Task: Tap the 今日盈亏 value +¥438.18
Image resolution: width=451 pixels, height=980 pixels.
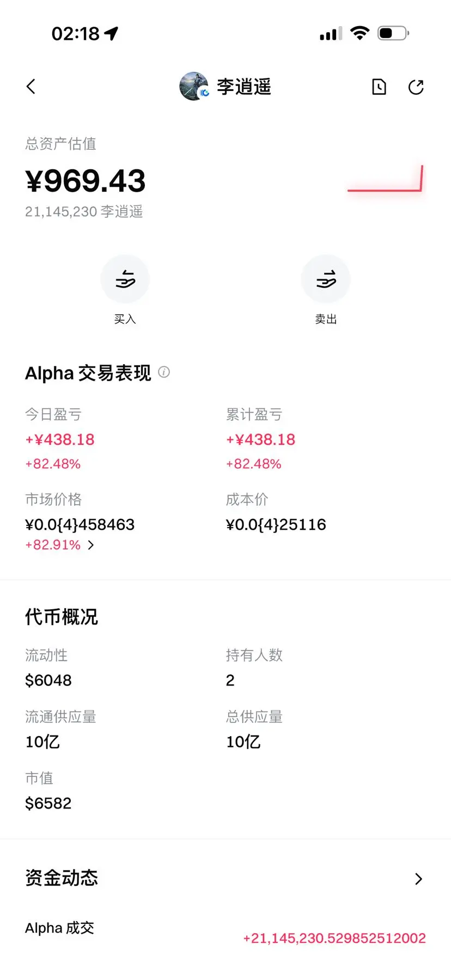Action: click(x=60, y=439)
